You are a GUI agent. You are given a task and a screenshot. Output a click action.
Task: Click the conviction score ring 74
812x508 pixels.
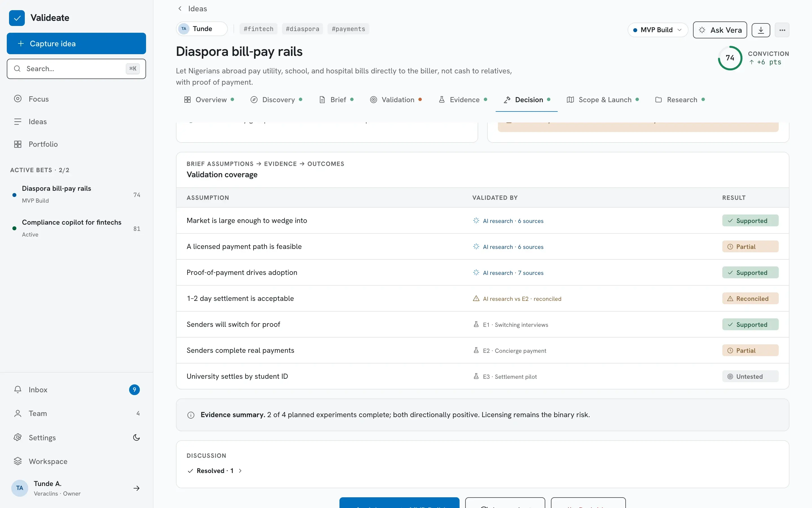(730, 58)
